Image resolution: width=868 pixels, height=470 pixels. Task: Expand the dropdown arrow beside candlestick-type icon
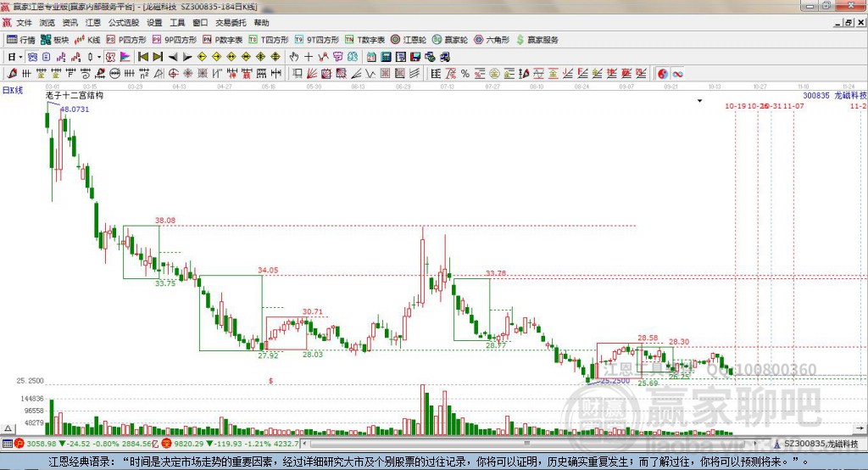[x=99, y=57]
